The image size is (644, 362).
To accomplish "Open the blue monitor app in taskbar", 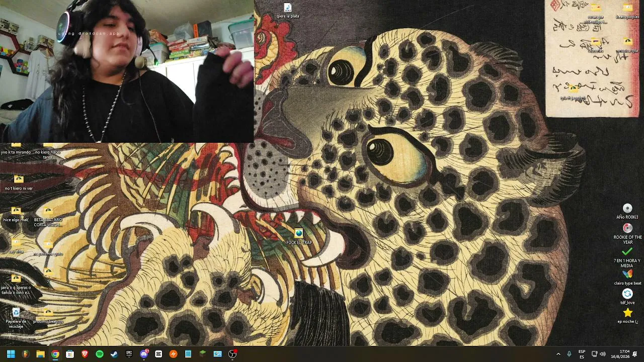I will pyautogui.click(x=217, y=354).
